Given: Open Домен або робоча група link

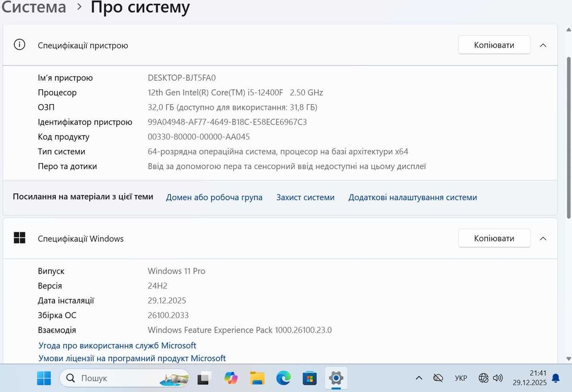Looking at the screenshot, I should 214,197.
